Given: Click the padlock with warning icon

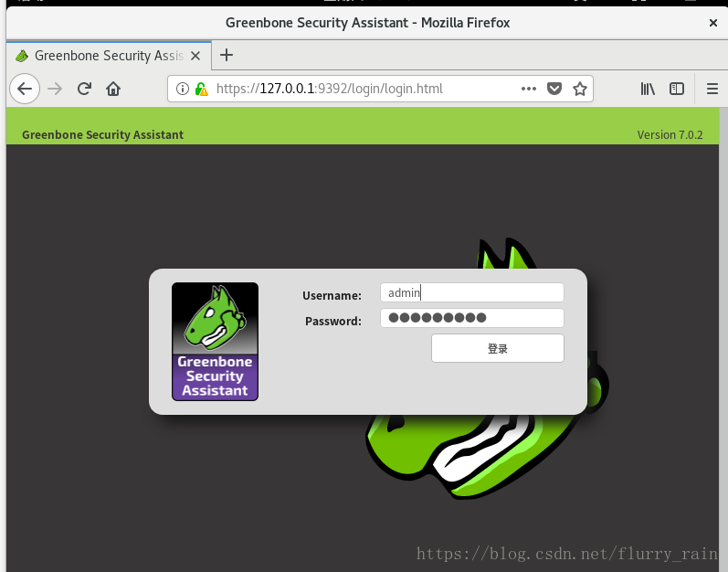Looking at the screenshot, I should click(x=202, y=89).
